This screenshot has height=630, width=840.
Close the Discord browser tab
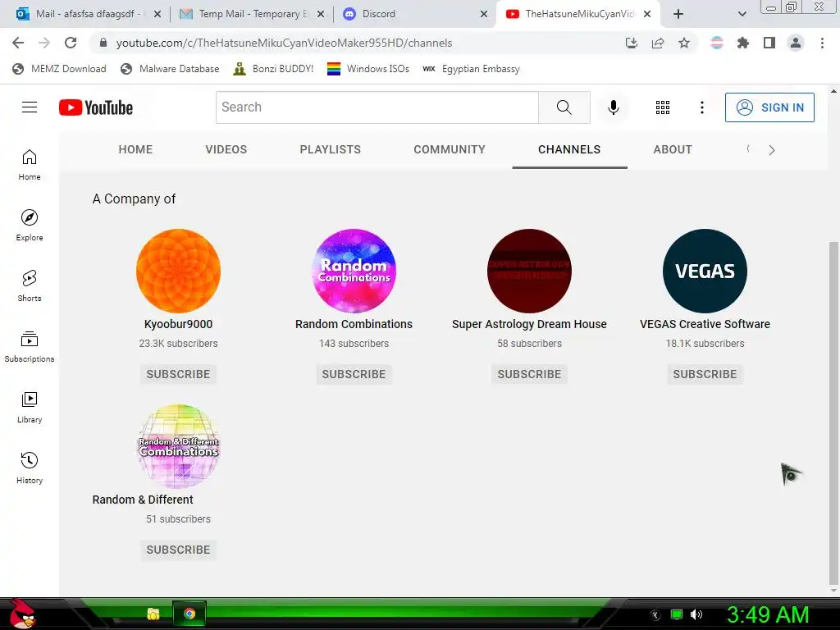(484, 14)
